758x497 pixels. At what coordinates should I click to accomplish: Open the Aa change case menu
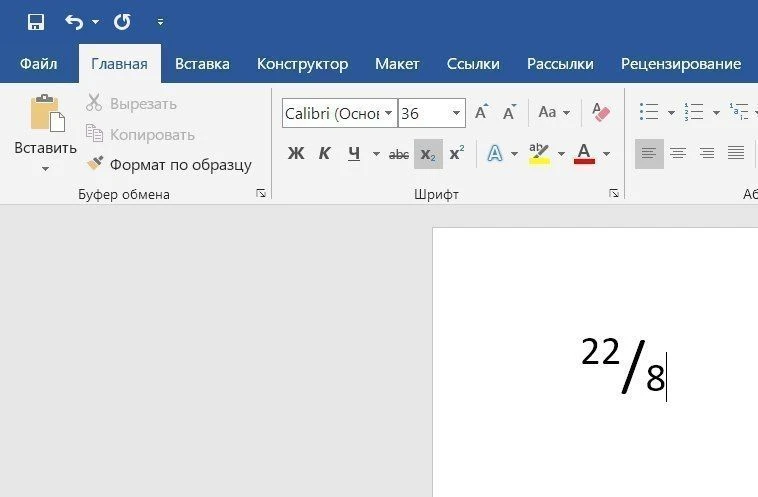[x=554, y=112]
